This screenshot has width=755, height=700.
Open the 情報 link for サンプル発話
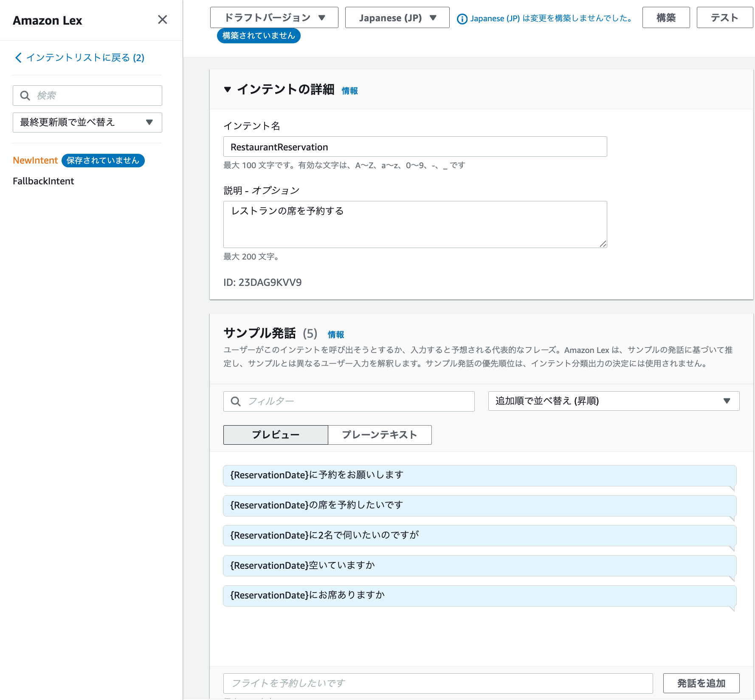pyautogui.click(x=336, y=335)
